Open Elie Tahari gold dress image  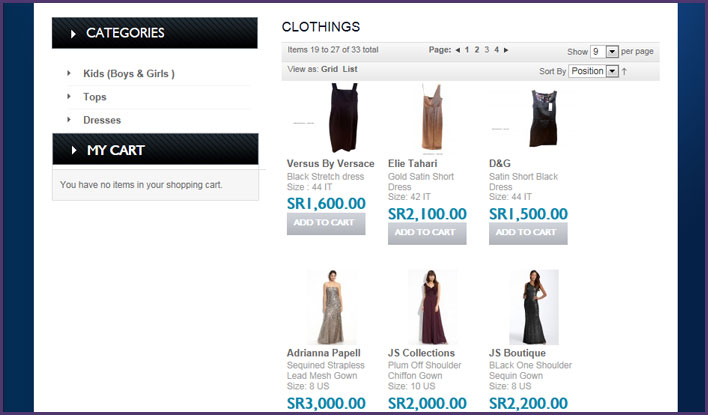pyautogui.click(x=432, y=117)
